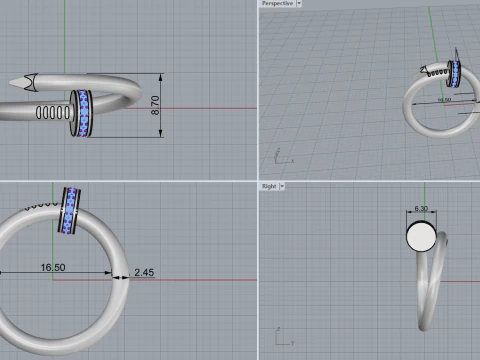Click the nail head disc in Right view
Screen dimensions: 480x360
click(x=421, y=236)
